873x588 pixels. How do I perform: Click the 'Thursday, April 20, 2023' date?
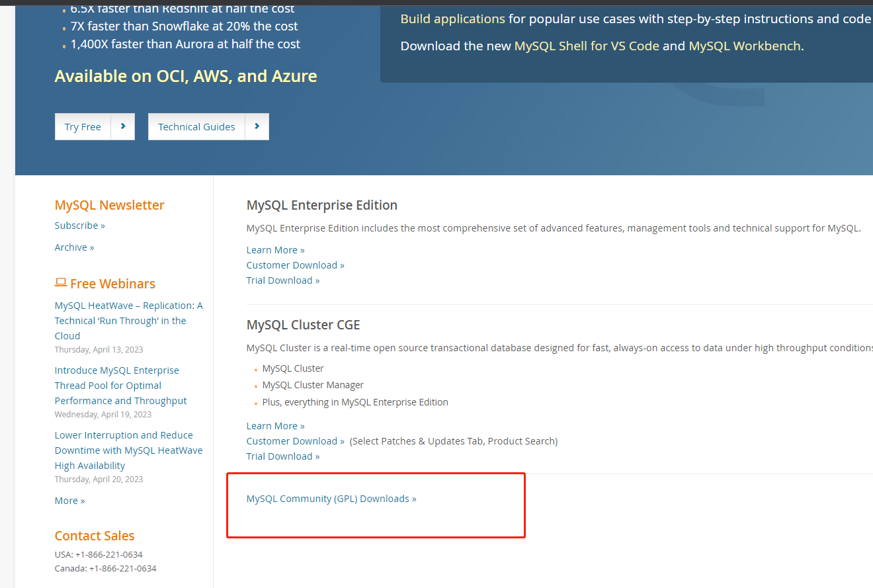[x=99, y=479]
